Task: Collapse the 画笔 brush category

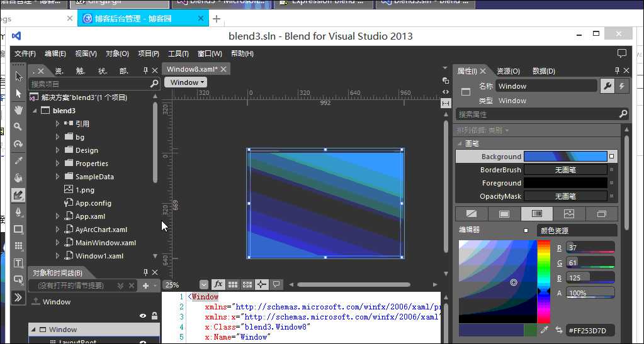Action: coord(460,143)
